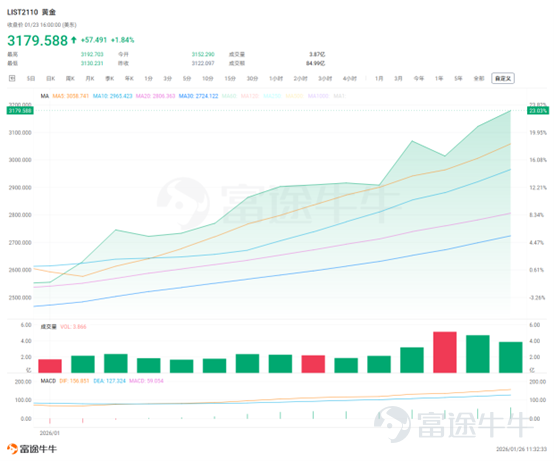The height and width of the screenshot is (461, 554).
Task: Click the 3.87亿 volume value
Action: click(x=317, y=54)
